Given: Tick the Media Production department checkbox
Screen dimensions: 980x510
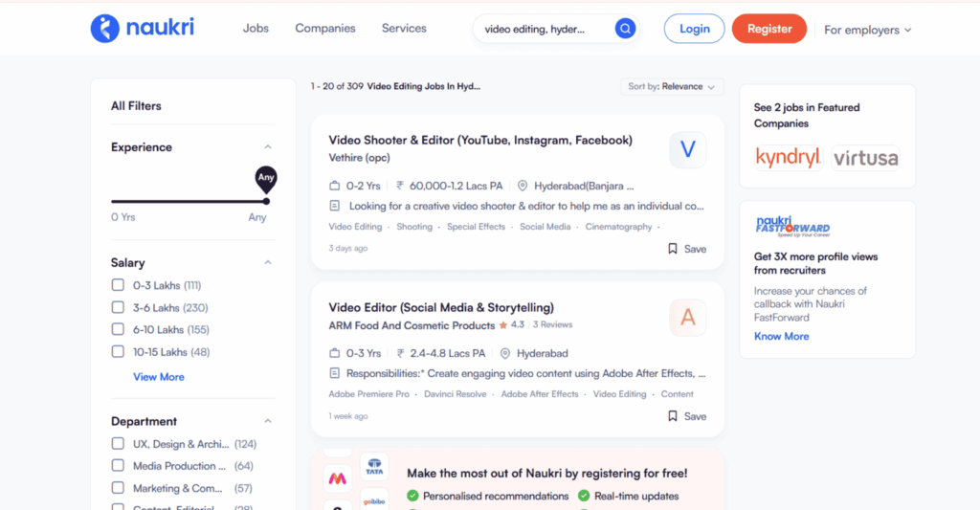Looking at the screenshot, I should click(x=118, y=465).
